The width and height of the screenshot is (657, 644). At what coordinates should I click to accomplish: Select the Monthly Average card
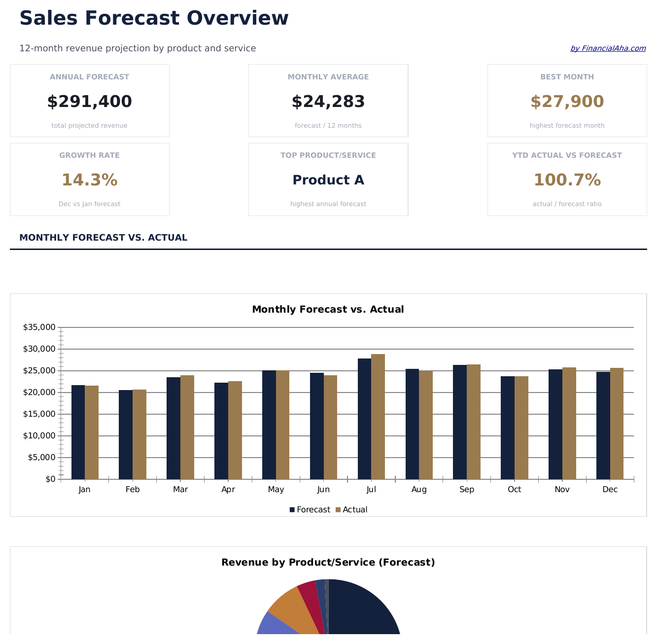click(328, 100)
